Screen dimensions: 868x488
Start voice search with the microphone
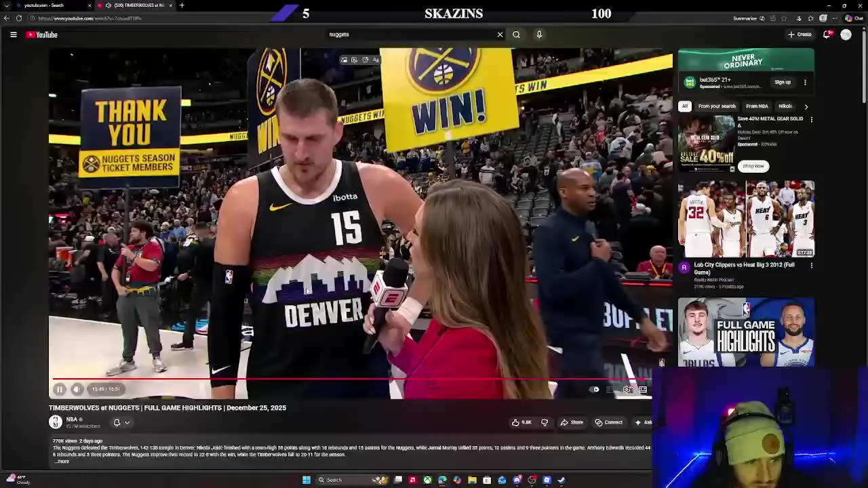(x=539, y=35)
